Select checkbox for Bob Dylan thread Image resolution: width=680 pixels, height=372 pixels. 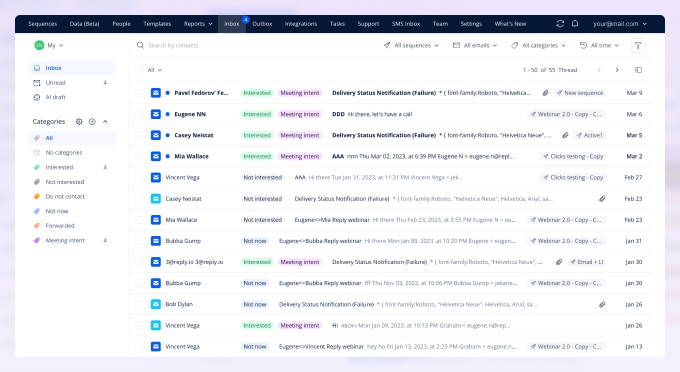point(139,304)
